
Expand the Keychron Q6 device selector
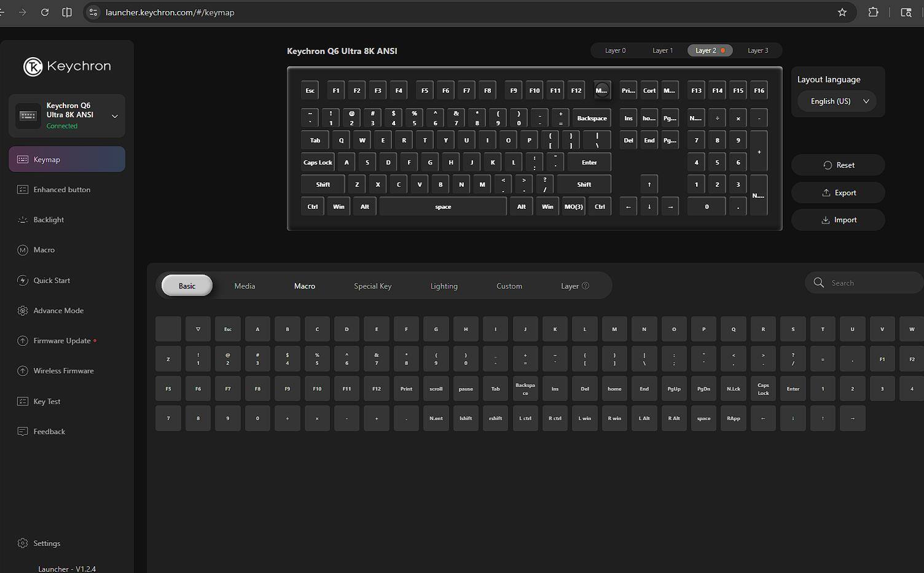pos(114,116)
